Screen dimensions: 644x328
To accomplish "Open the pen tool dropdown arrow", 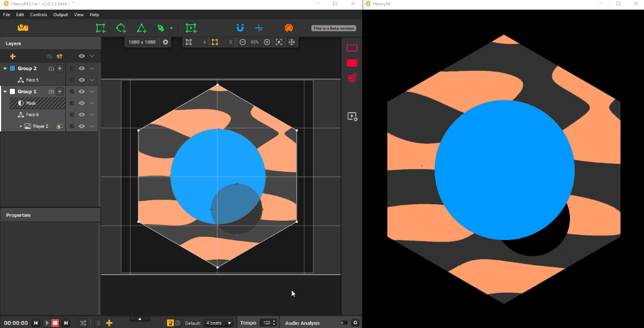I will coord(171,28).
